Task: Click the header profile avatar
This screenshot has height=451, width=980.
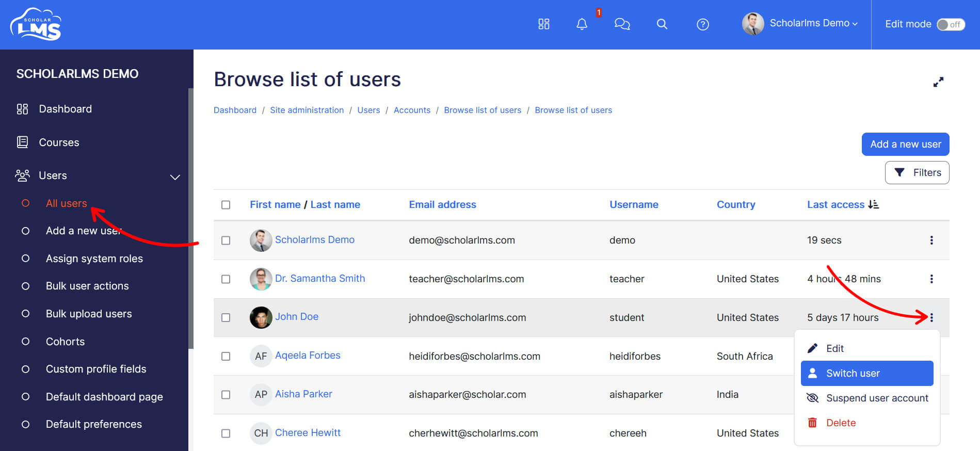Action: point(753,24)
